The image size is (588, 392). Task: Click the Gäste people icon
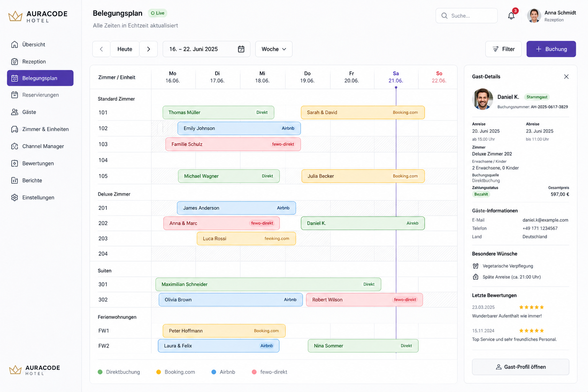(x=15, y=112)
